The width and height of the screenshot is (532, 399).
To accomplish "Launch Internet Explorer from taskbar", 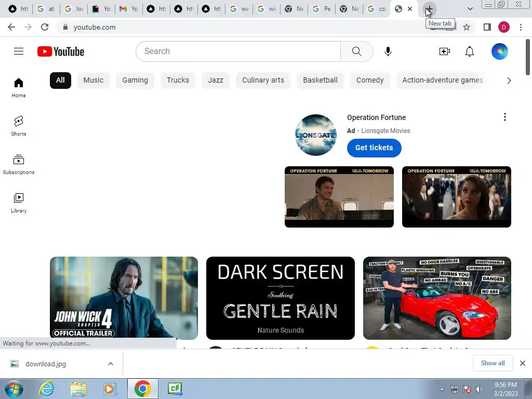I will (x=46, y=389).
